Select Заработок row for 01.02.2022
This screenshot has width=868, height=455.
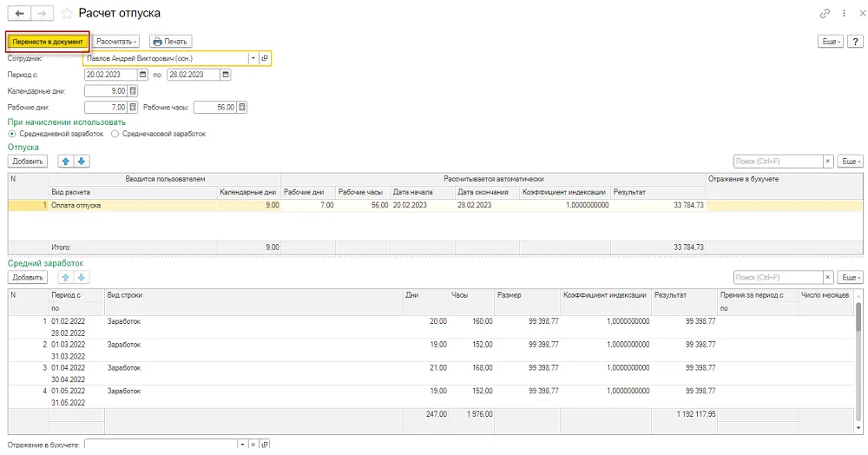[x=431, y=327]
